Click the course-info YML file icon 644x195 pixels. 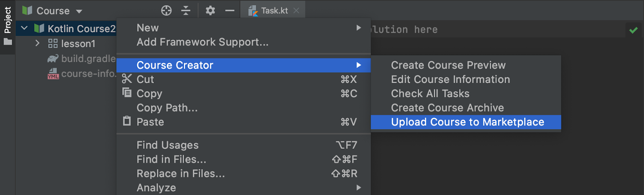coord(53,74)
